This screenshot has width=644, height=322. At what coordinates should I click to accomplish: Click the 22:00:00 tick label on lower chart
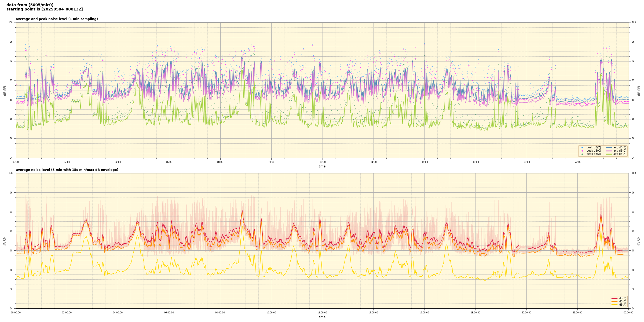pyautogui.click(x=577, y=313)
